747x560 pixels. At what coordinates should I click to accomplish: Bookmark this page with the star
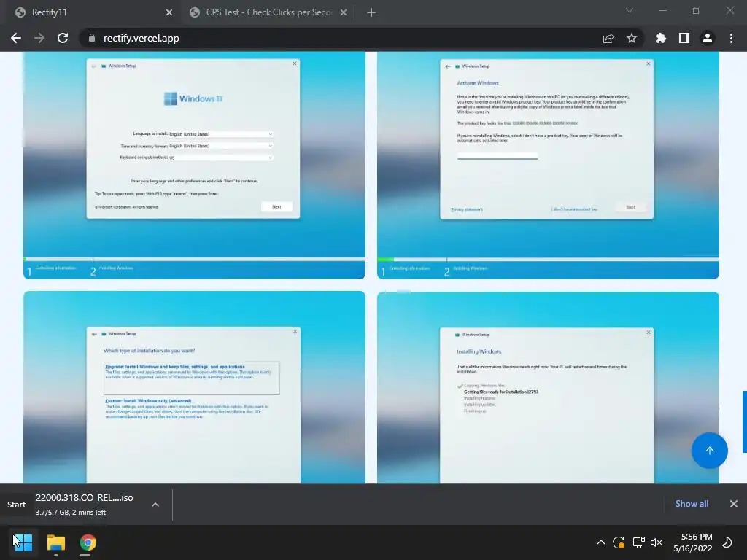pos(632,38)
